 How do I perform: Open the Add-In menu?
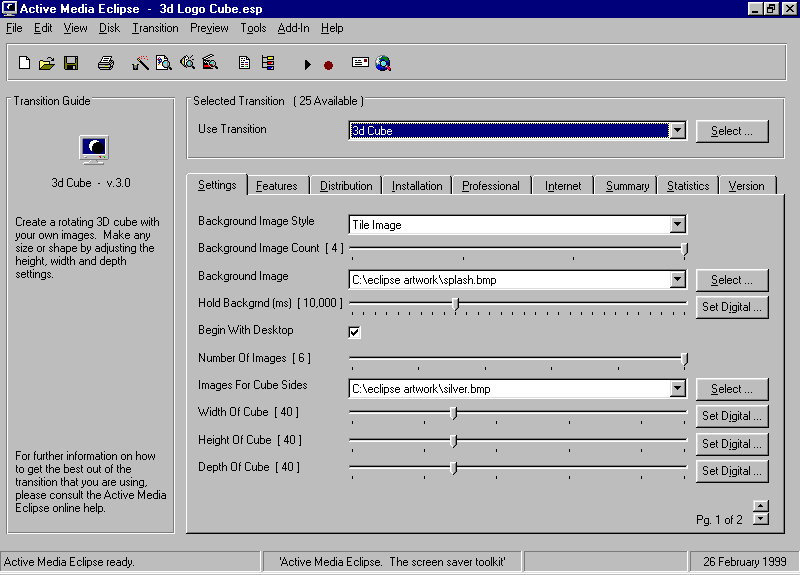[293, 28]
